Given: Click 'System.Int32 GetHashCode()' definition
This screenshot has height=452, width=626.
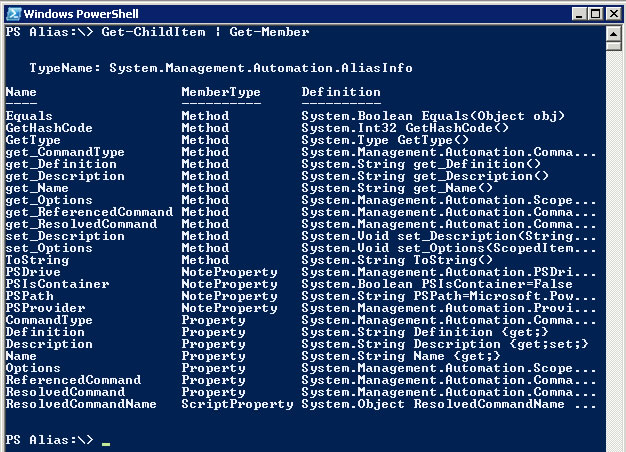Looking at the screenshot, I should click(x=405, y=128).
